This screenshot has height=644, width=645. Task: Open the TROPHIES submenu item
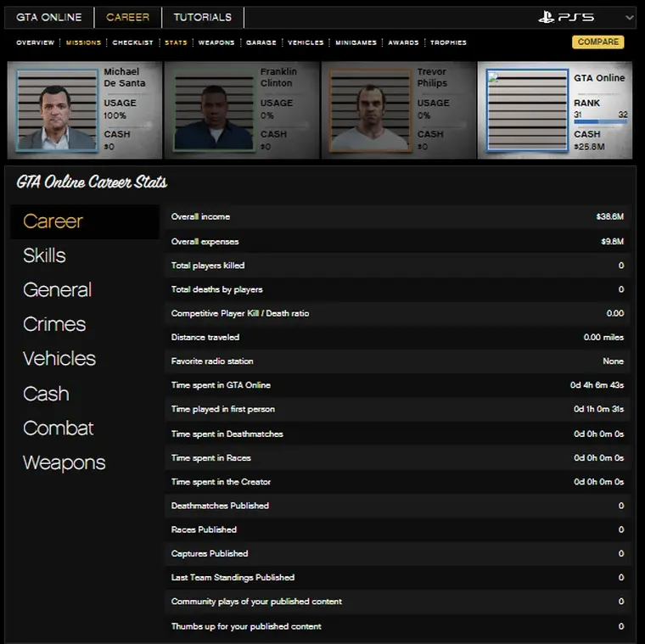[x=448, y=42]
